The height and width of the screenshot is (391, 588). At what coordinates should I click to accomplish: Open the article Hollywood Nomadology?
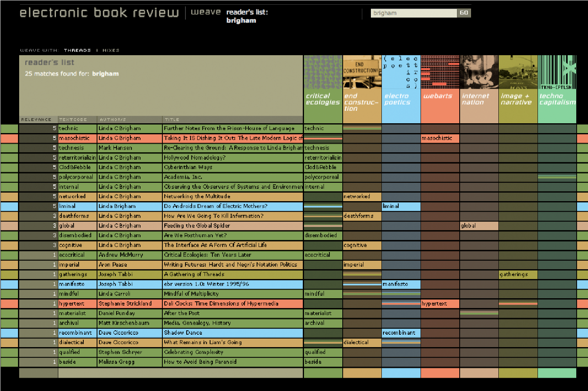(x=194, y=158)
